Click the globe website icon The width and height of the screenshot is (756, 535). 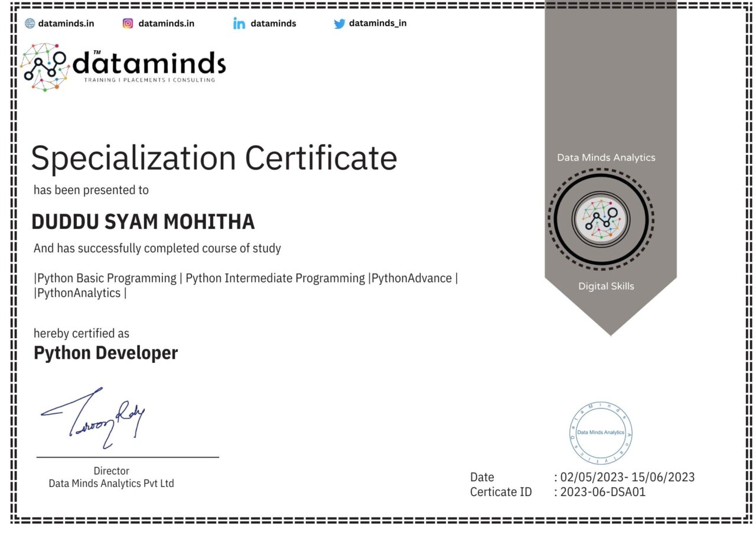click(x=30, y=23)
